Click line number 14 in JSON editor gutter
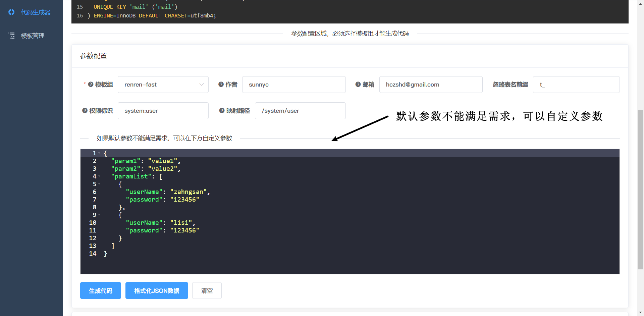Screen dimensions: 644x316 tap(93, 254)
